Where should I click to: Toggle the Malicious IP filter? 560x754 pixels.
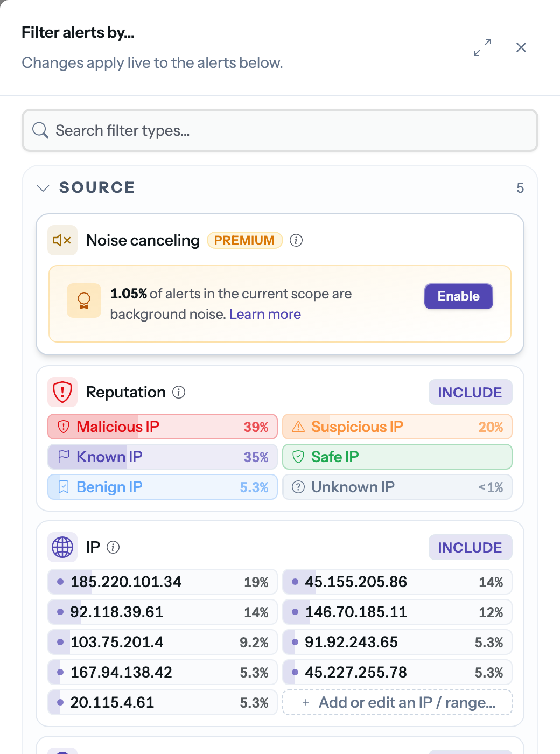click(163, 427)
